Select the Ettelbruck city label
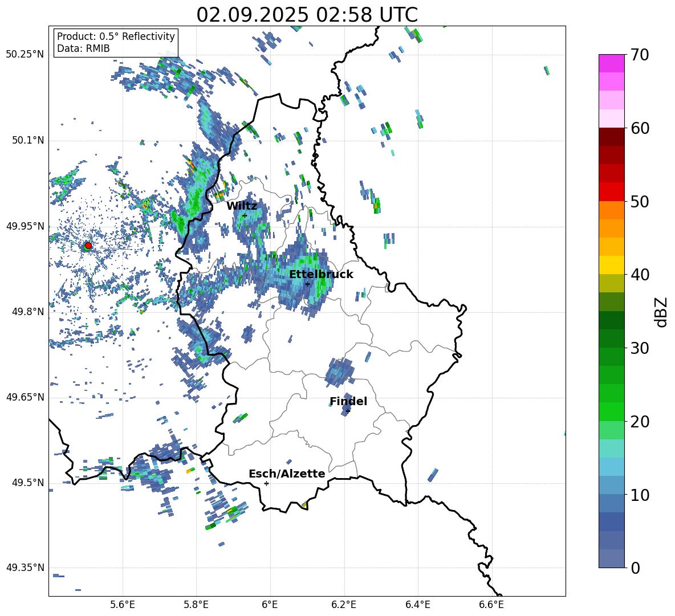The width and height of the screenshot is (675, 616). (x=321, y=275)
